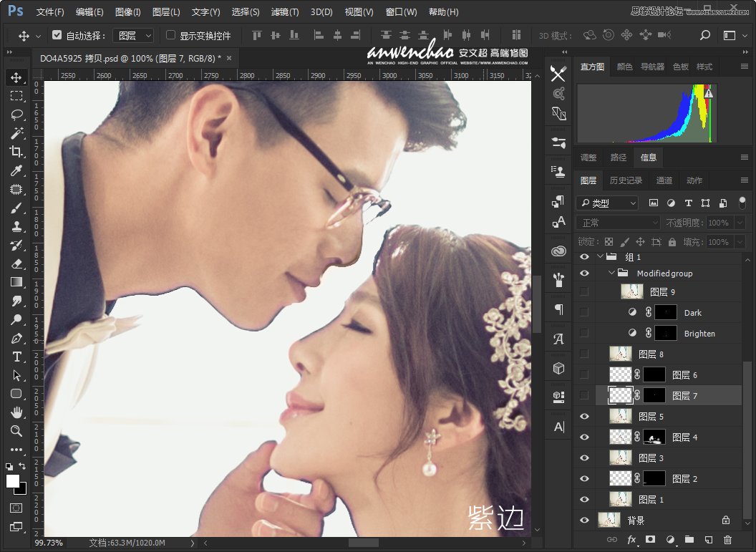
Task: Hide the 背景 layer visibility
Action: [584, 520]
